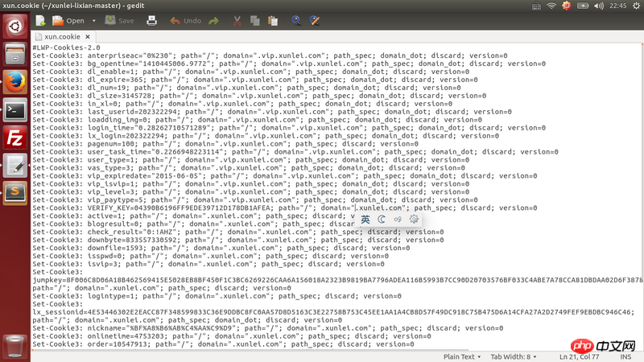Close the xun.cookie tab

(88, 36)
